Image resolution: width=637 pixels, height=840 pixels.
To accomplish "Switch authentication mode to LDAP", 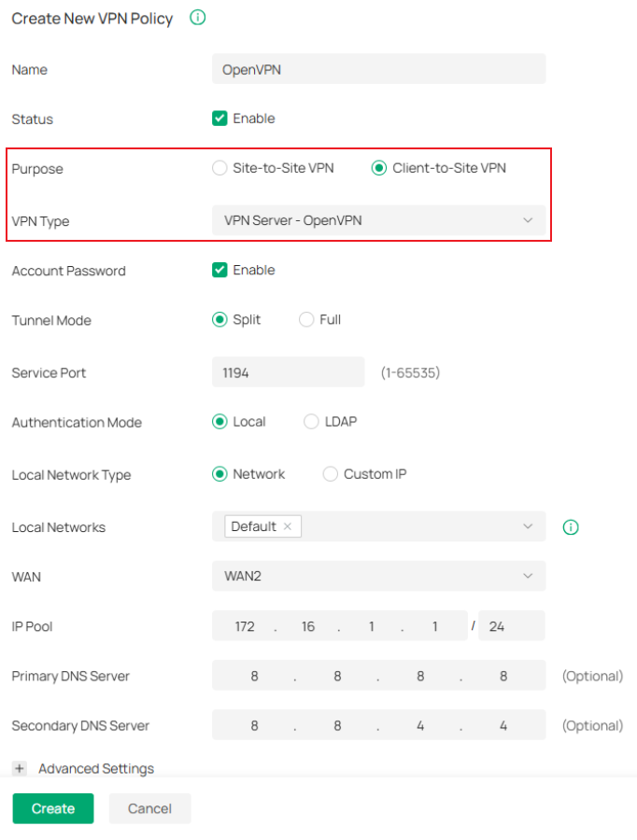I will click(311, 422).
